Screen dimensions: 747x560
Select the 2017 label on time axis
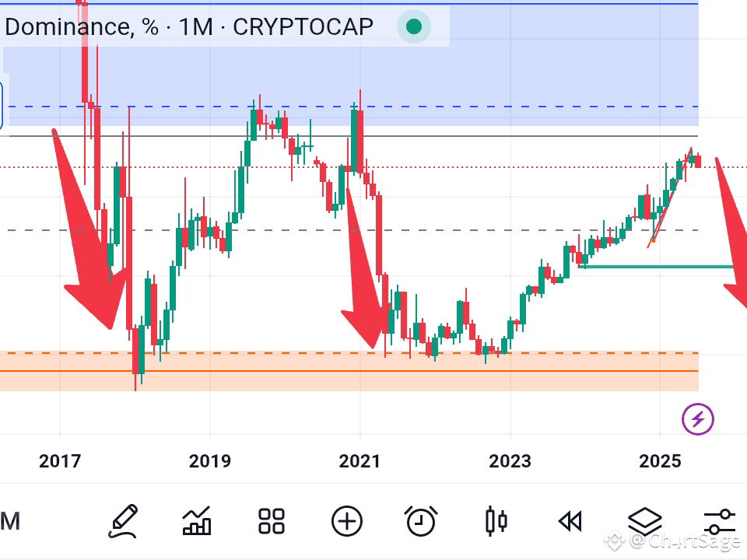coord(60,461)
